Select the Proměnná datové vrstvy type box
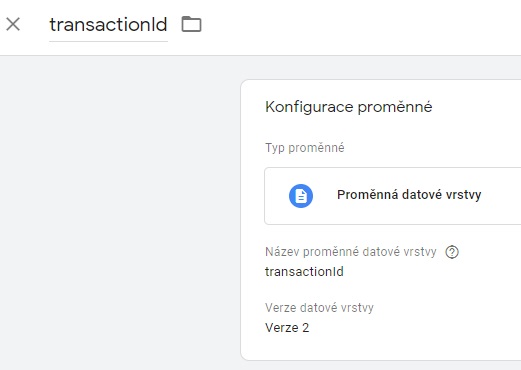Image resolution: width=521 pixels, height=370 pixels. (393, 196)
